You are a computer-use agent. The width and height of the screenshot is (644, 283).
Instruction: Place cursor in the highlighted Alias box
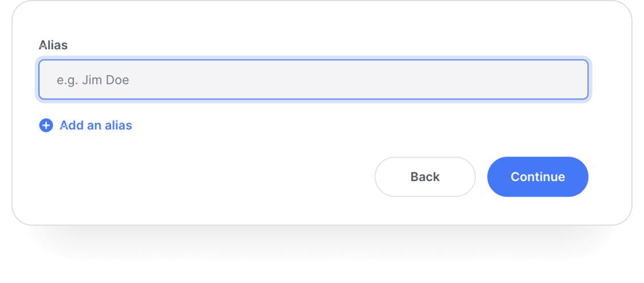(313, 80)
